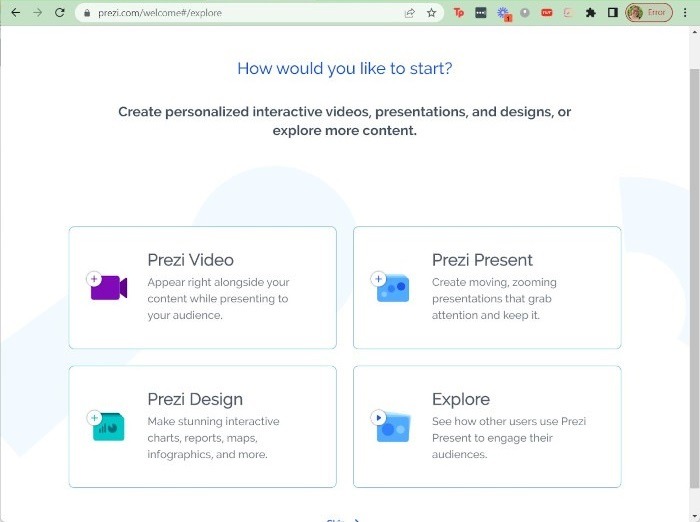
Task: Reload the Prezi page
Action: (60, 13)
